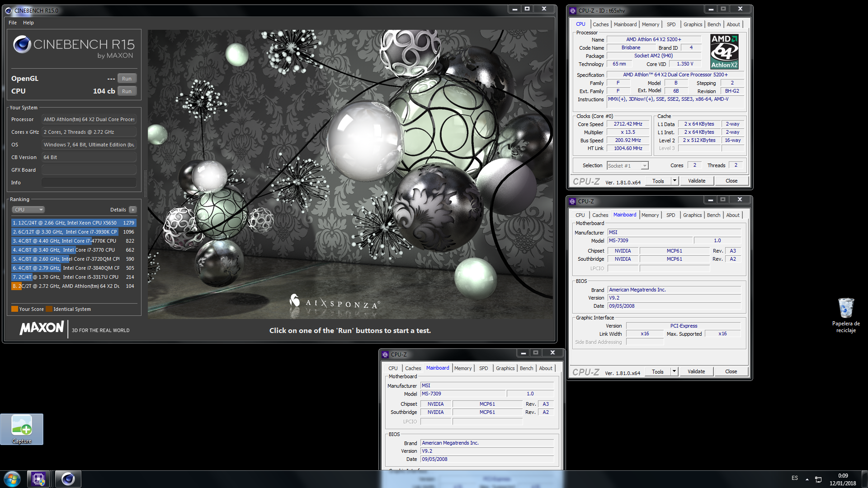
Task: Click the CPU-Z taskbar icon
Action: [38, 479]
